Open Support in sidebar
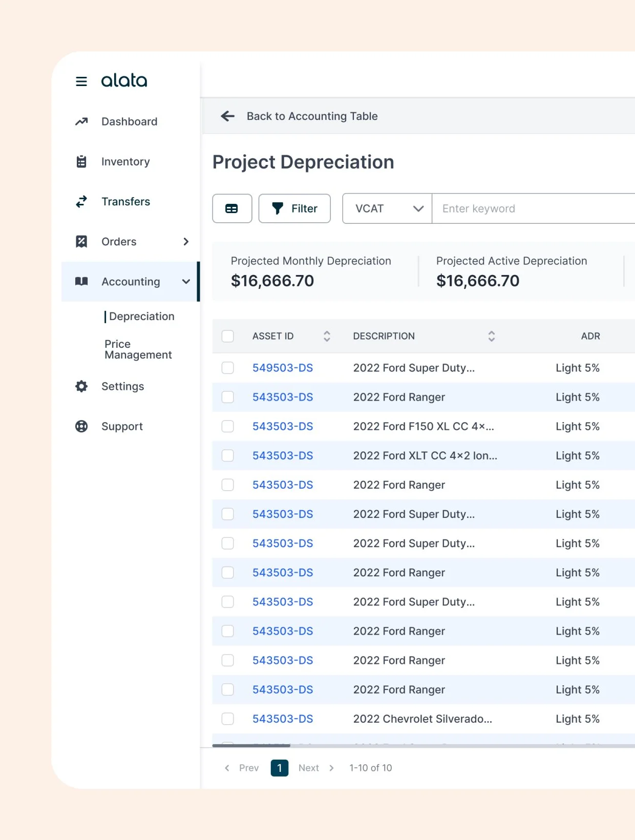This screenshot has width=635, height=840. pos(122,426)
